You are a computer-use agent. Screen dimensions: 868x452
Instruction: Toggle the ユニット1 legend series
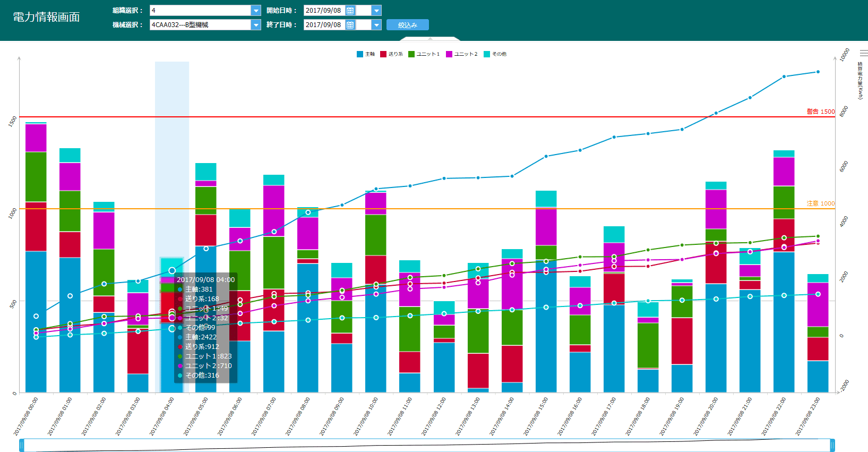[424, 54]
